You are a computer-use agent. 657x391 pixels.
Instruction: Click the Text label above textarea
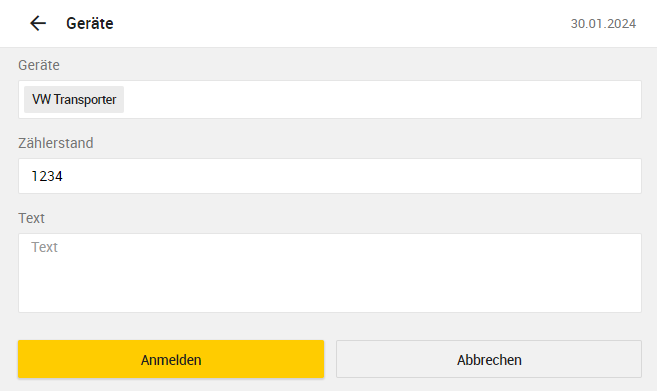31,218
